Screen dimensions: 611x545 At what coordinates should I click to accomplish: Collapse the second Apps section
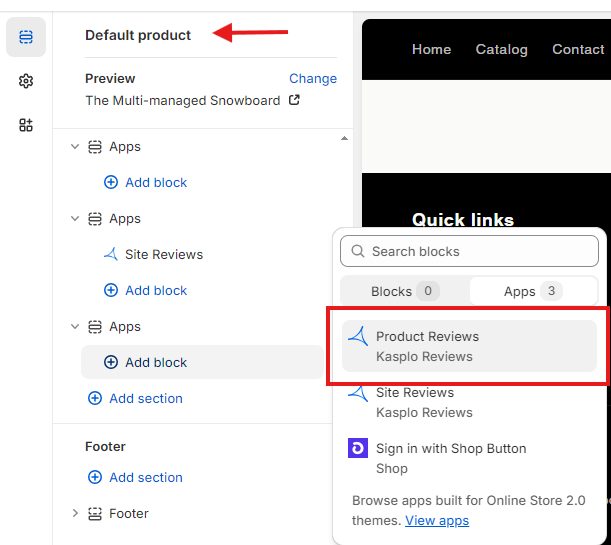pyautogui.click(x=75, y=219)
